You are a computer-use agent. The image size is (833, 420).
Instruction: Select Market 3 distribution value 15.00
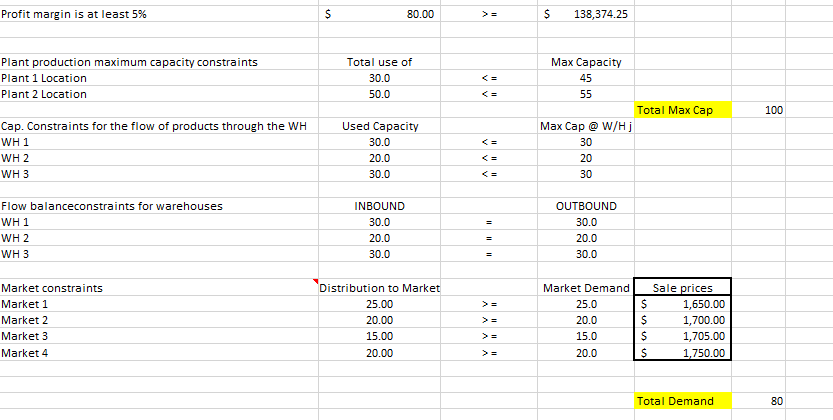tap(379, 336)
